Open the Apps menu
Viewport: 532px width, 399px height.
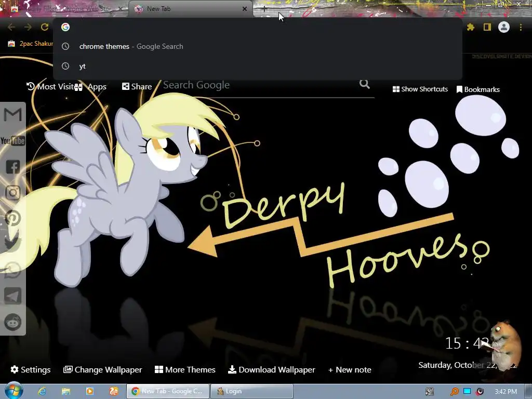point(90,87)
